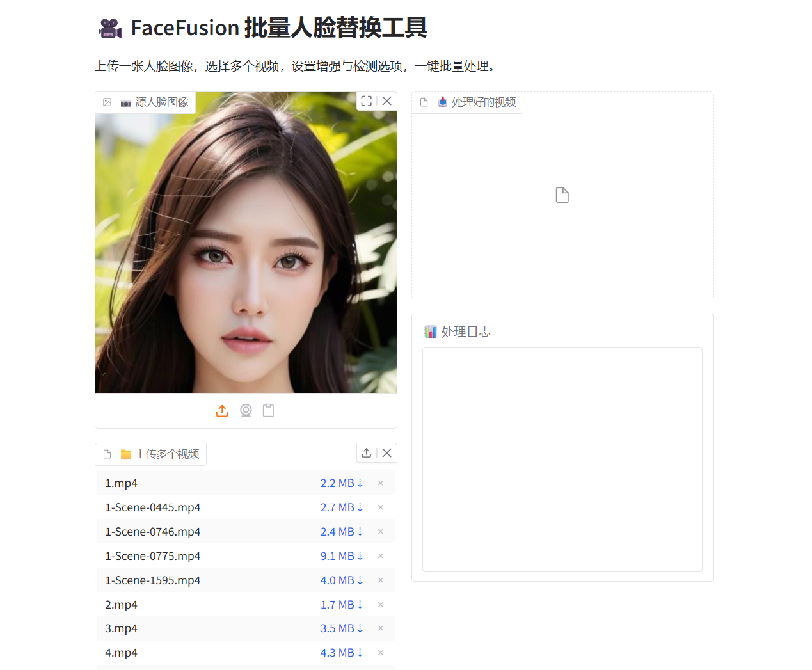
Task: Click the webcam capture icon
Action: pyautogui.click(x=246, y=411)
